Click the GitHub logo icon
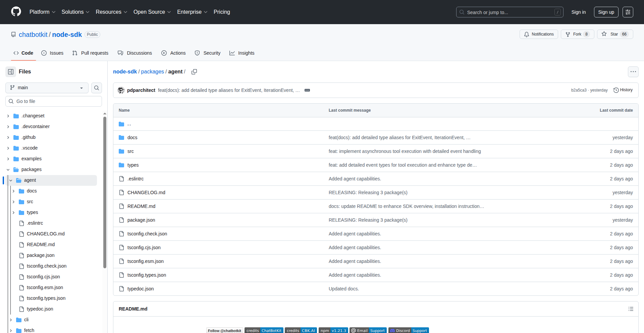The height and width of the screenshot is (333, 644). point(16,12)
